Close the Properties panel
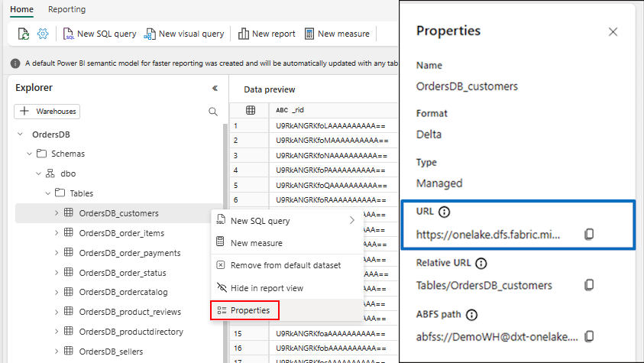Image resolution: width=644 pixels, height=363 pixels. click(x=613, y=31)
